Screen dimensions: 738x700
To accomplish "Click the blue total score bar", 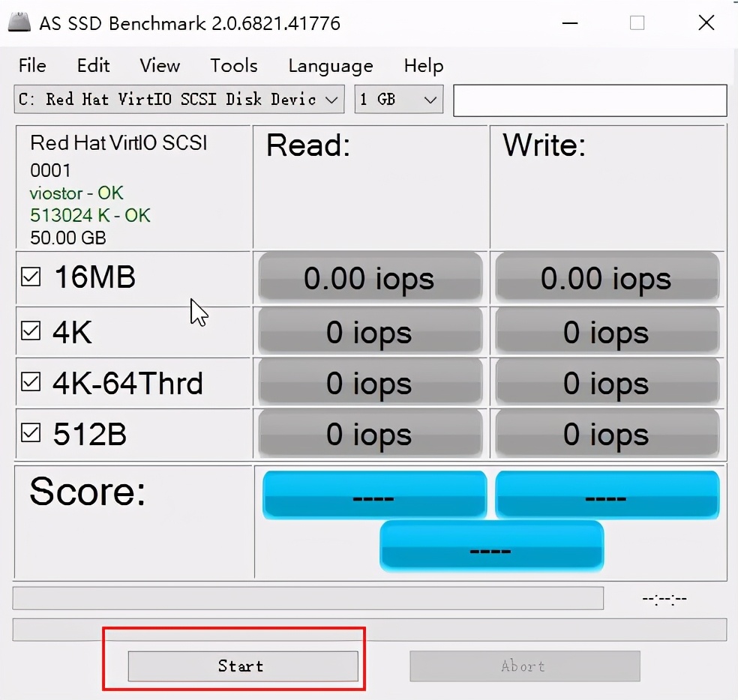I will pos(491,546).
